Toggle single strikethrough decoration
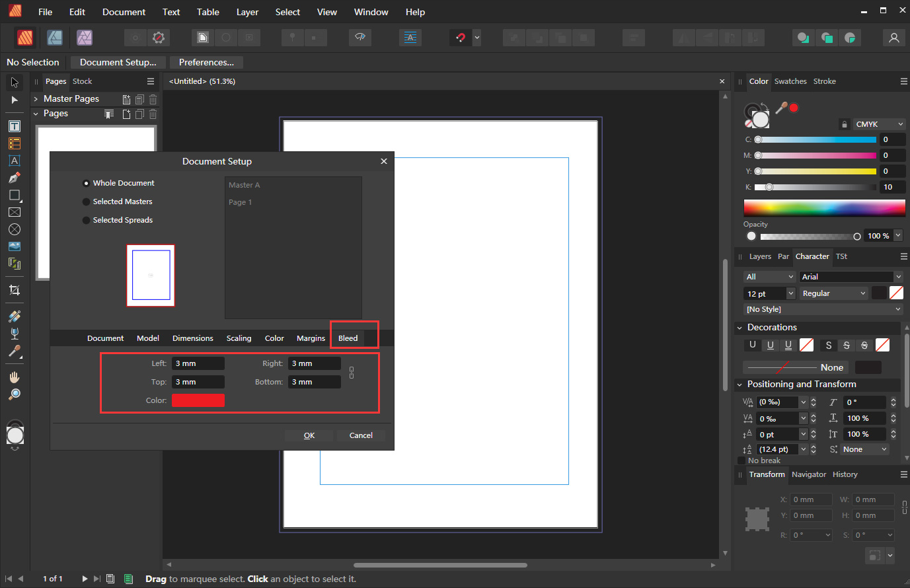910x588 pixels. pyautogui.click(x=847, y=345)
